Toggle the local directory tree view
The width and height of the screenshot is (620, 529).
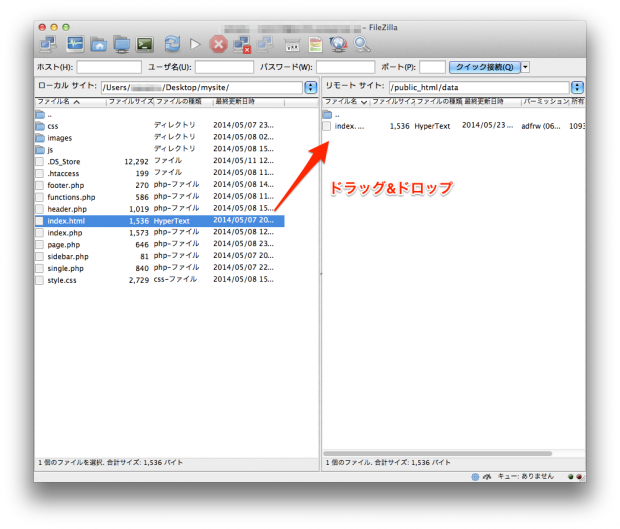98,44
